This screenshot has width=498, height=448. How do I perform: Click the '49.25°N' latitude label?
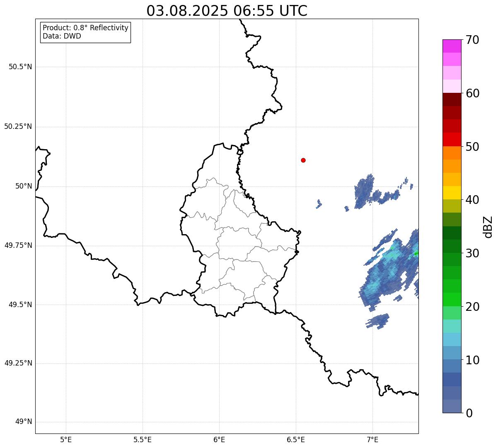(18, 363)
